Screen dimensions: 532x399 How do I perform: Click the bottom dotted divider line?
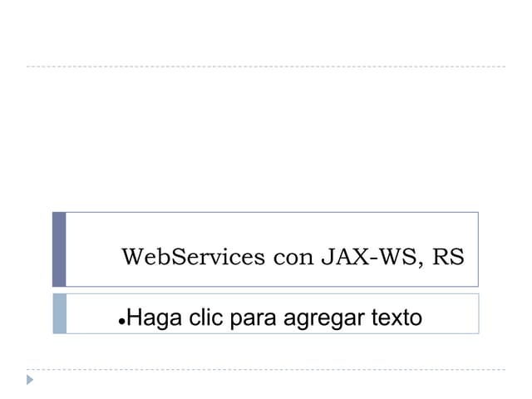[x=266, y=369]
